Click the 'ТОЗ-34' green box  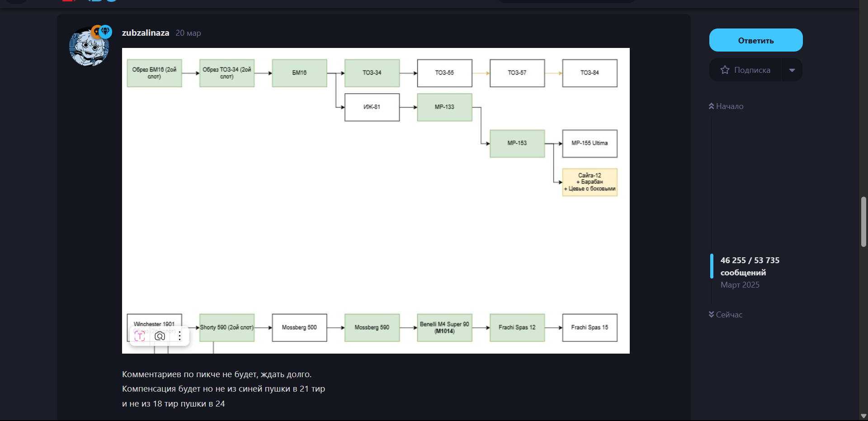coord(372,73)
